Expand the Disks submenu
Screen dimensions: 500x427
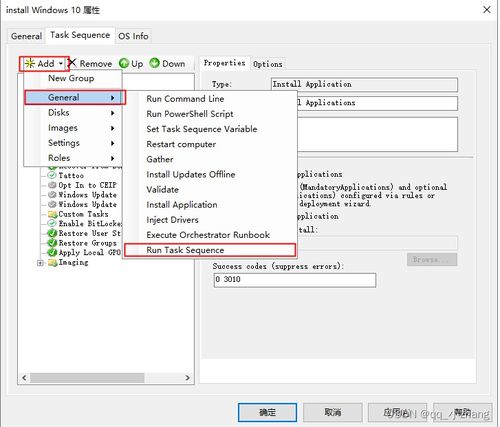click(x=73, y=113)
